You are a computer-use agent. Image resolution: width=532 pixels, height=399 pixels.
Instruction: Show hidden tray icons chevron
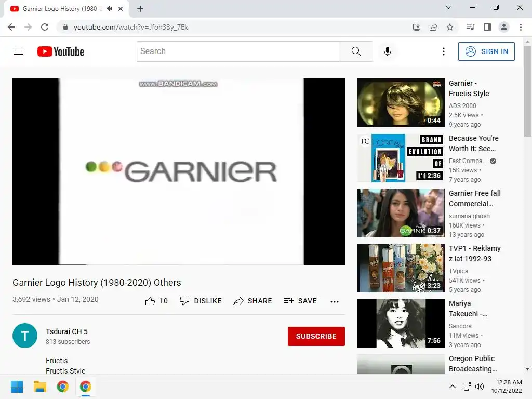pyautogui.click(x=453, y=387)
